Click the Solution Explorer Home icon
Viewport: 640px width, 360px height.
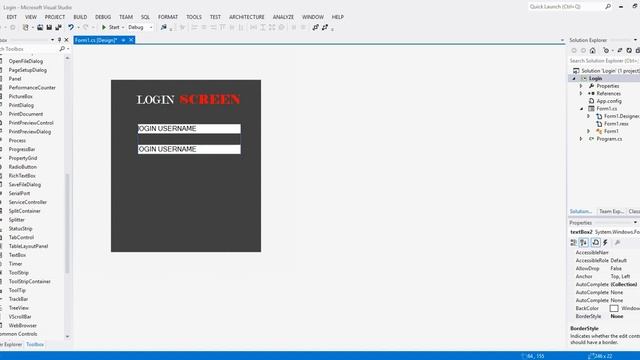coord(593,50)
